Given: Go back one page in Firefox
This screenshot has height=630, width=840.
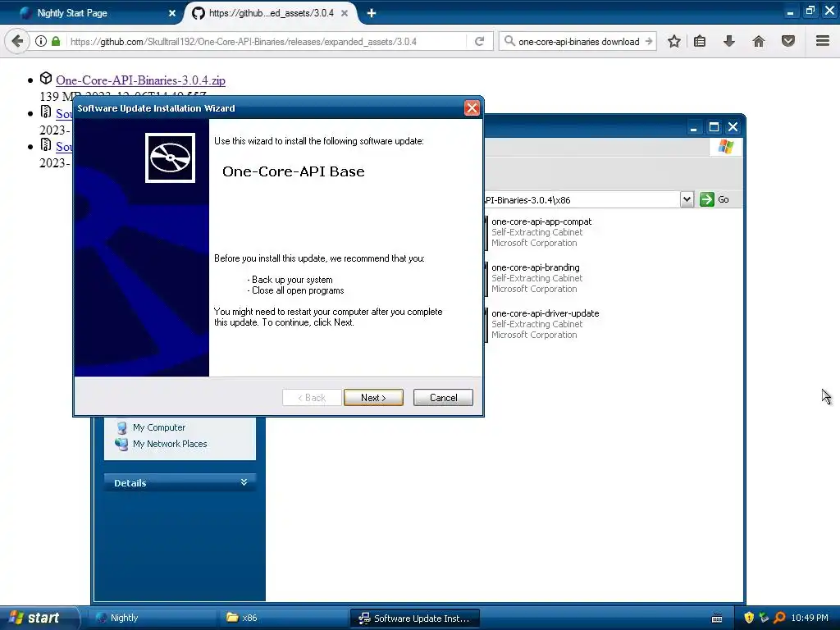Looking at the screenshot, I should click(17, 41).
